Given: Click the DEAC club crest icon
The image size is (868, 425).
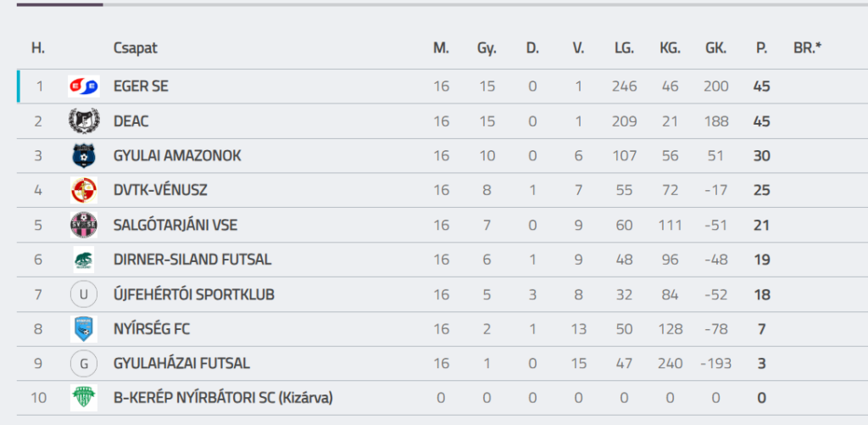Looking at the screenshot, I should [83, 121].
